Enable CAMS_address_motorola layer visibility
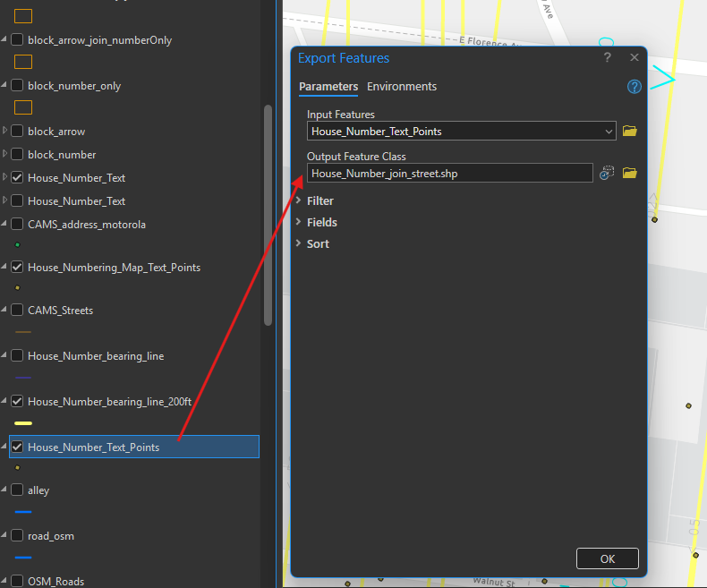Viewport: 707px width, 588px height. coord(17,224)
